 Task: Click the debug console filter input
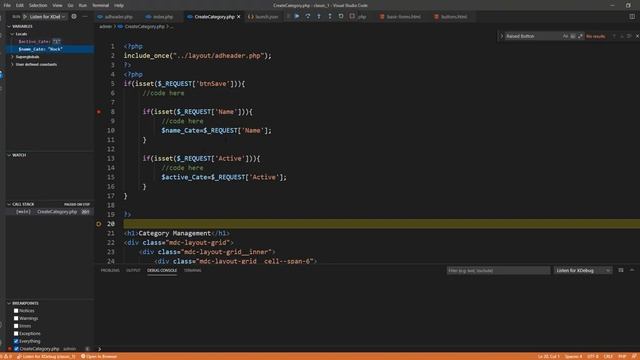(498, 271)
